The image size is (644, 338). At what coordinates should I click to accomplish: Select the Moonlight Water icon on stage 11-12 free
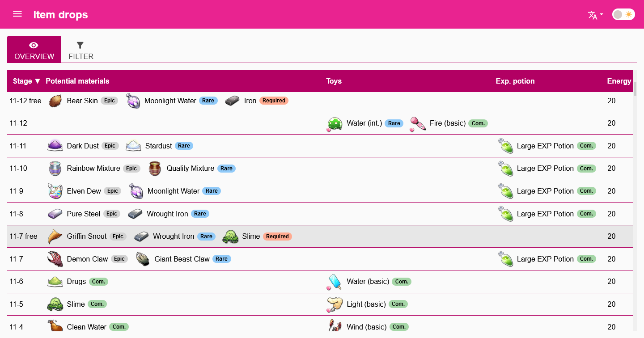133,101
